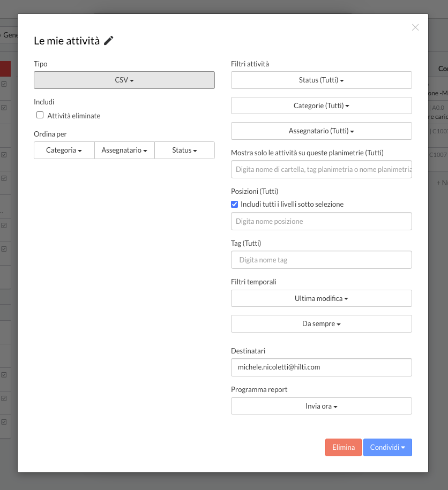Expand the Status (Tutti) filter dropdown
The image size is (448, 490).
321,80
